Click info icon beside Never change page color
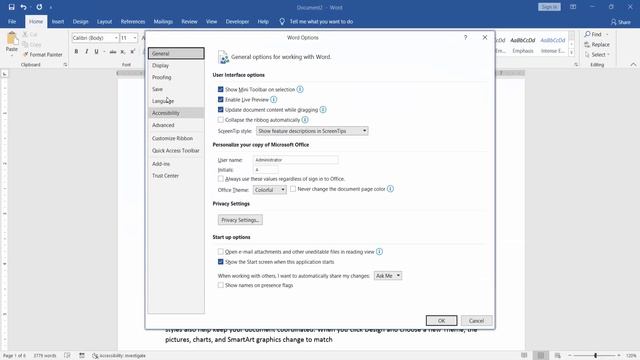 point(390,189)
